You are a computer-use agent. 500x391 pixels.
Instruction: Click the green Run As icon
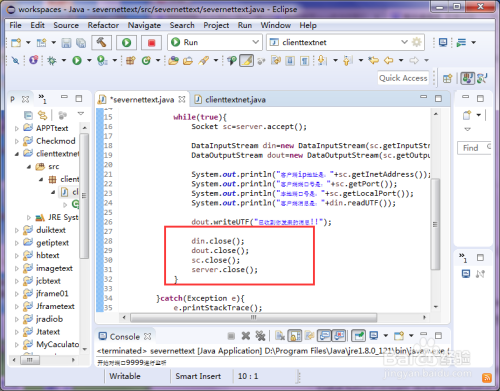pos(77,60)
